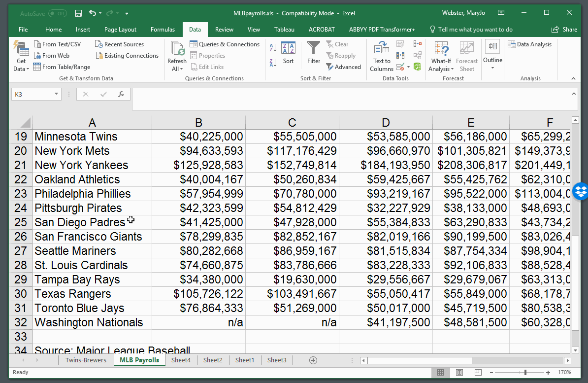588x383 pixels.
Task: Open the Tableau ribbon tab
Action: coord(284,29)
